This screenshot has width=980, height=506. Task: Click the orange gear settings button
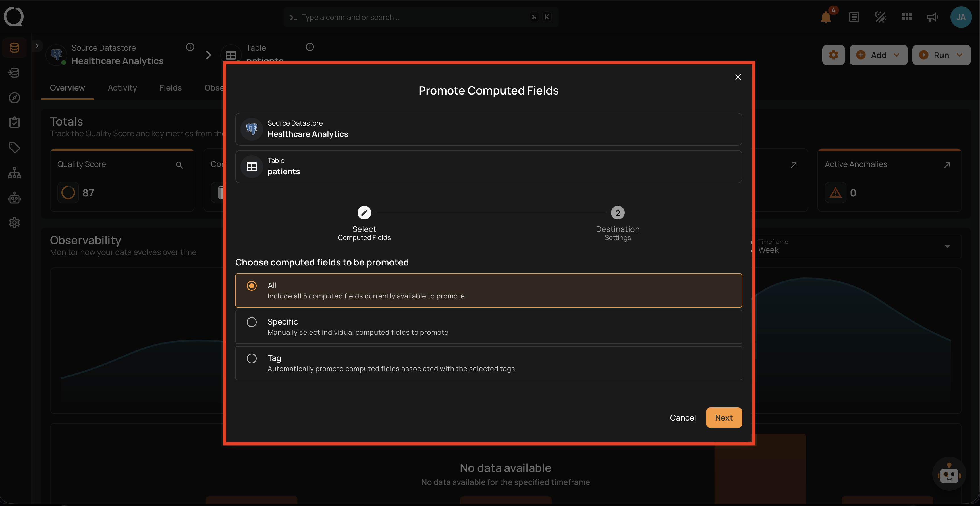click(x=834, y=55)
